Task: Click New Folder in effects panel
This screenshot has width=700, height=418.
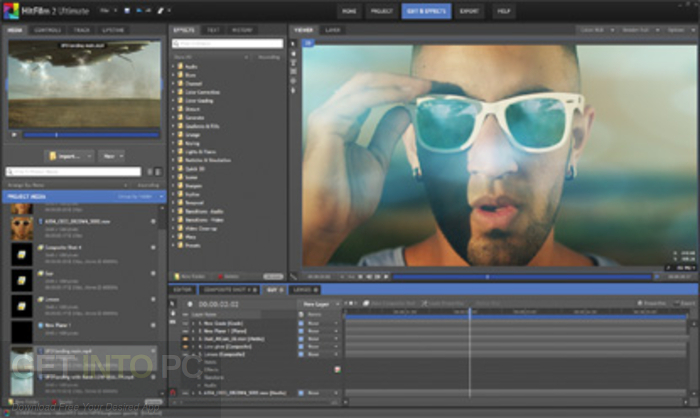Action: [x=190, y=276]
